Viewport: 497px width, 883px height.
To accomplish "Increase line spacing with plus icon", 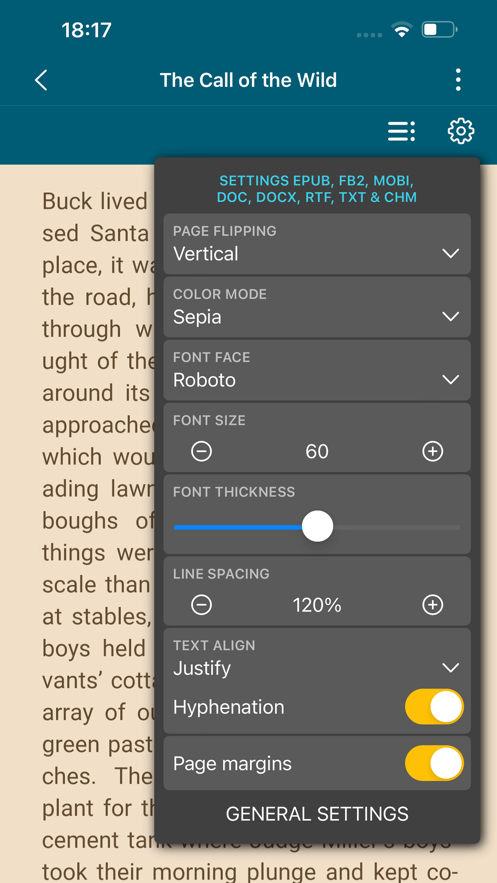I will [x=433, y=605].
